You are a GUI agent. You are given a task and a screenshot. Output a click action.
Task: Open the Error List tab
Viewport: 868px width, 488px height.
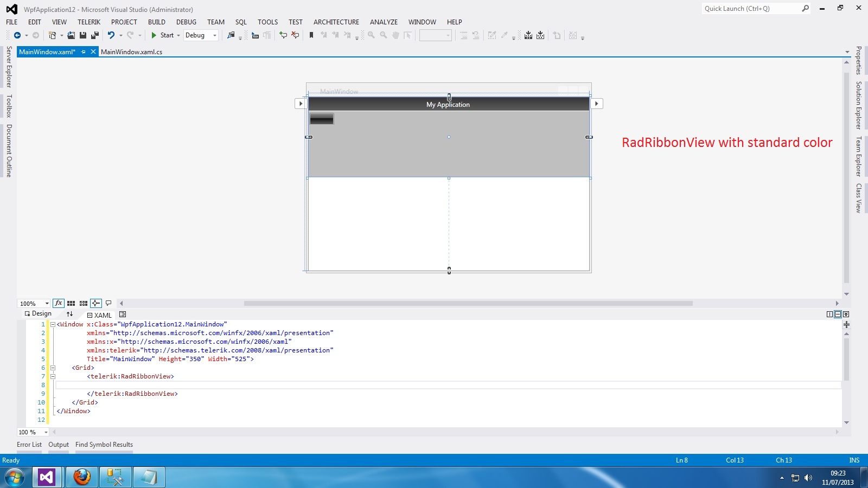29,445
